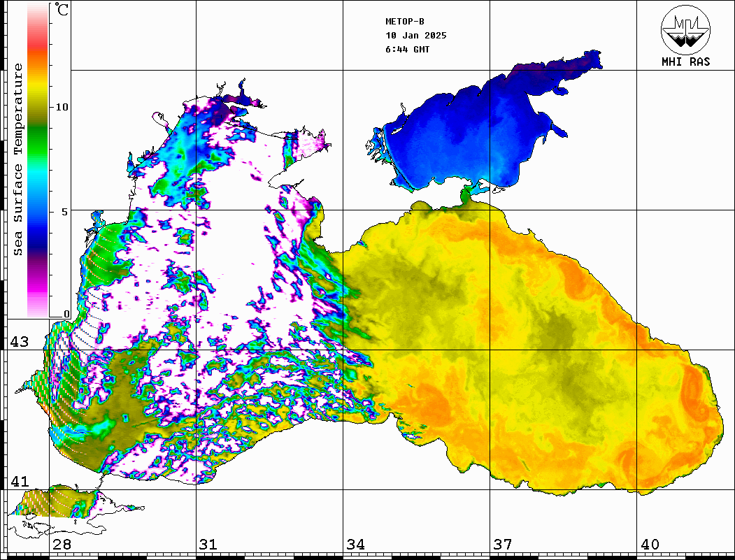Click the 10 degree mark on the color scale
This screenshot has height=560, width=735.
(62, 107)
